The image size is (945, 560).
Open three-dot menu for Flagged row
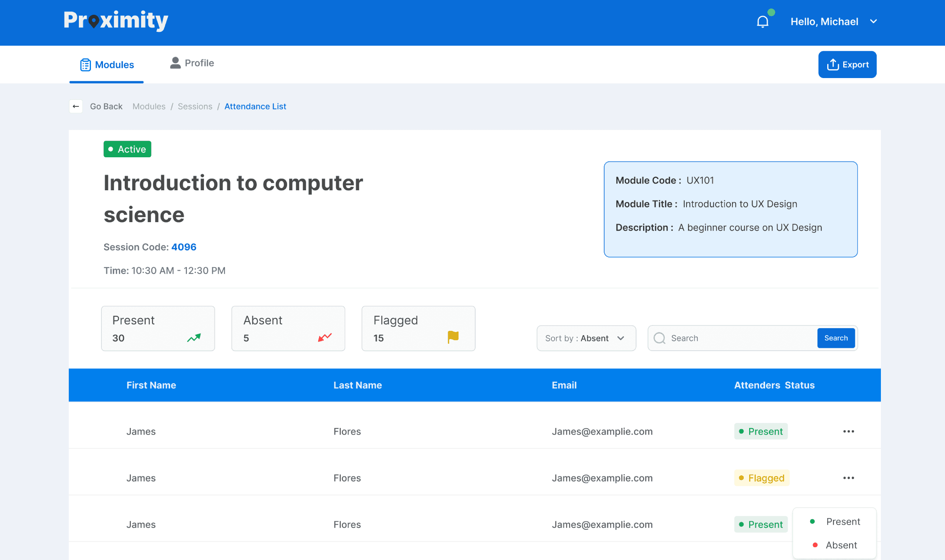848,478
